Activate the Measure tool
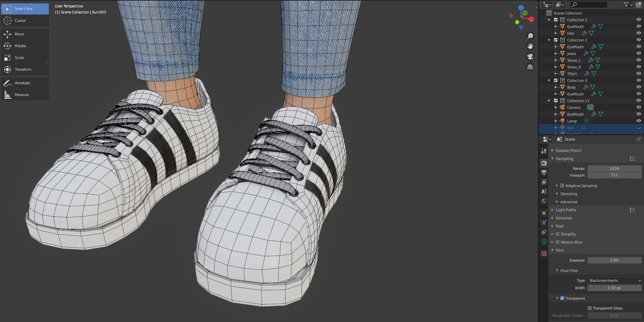This screenshot has height=322, width=644. pyautogui.click(x=25, y=95)
